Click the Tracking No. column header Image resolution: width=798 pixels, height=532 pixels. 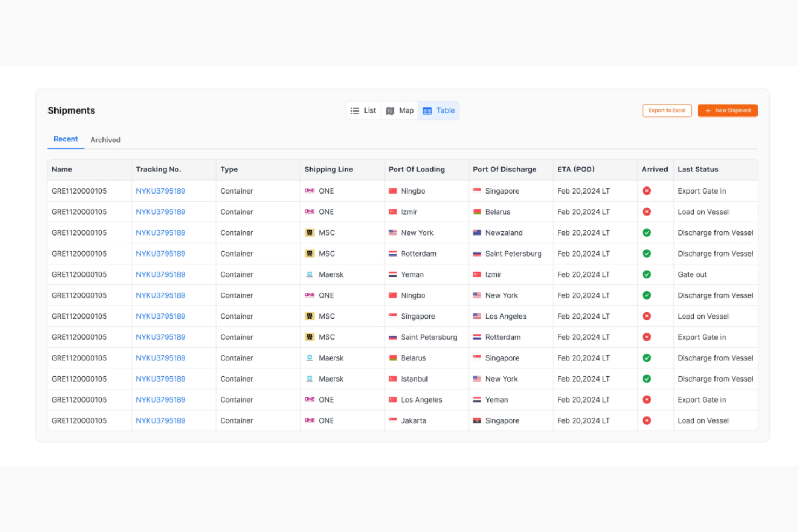[174, 169]
